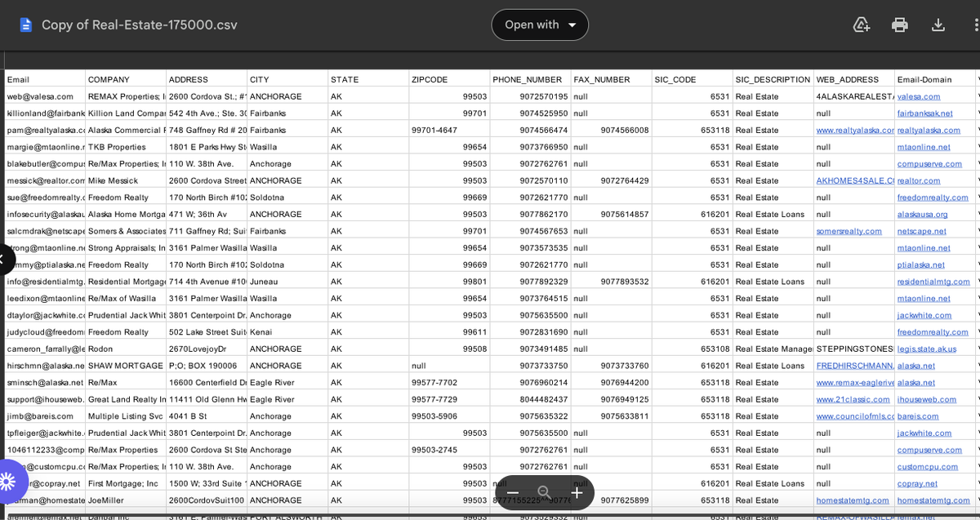
Task: Click the fax number '9077893532'
Action: [611, 282]
